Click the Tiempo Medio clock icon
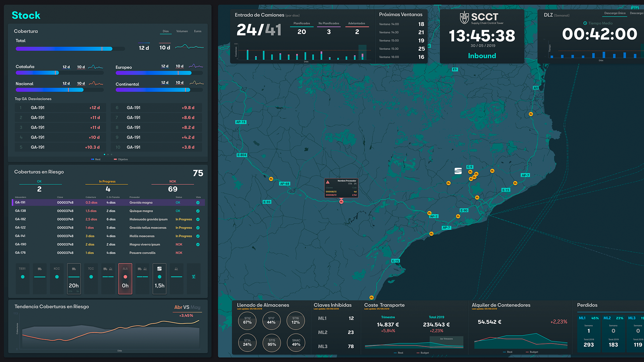The image size is (644, 362). point(585,23)
